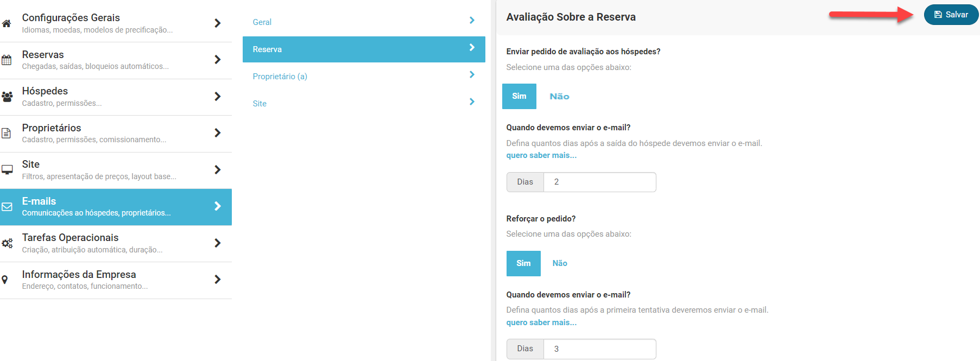Open the Geral email submenu item
This screenshot has height=361, width=980.
[262, 22]
